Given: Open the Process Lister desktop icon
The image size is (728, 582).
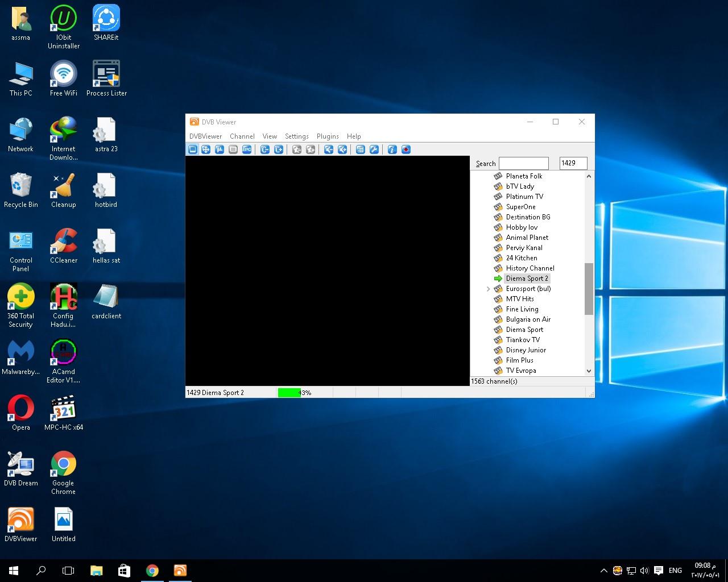Looking at the screenshot, I should pos(106,80).
